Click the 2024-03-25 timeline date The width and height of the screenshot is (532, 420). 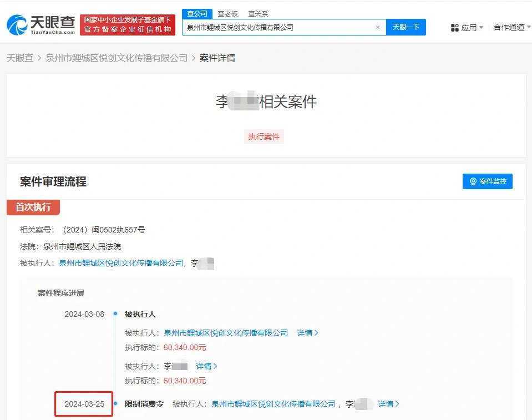[x=84, y=404]
